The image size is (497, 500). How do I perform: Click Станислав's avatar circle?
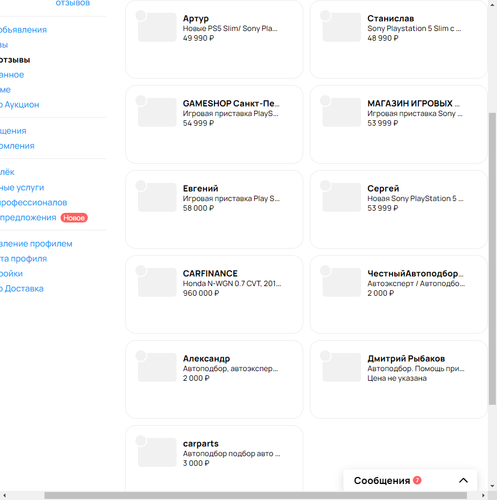click(325, 16)
